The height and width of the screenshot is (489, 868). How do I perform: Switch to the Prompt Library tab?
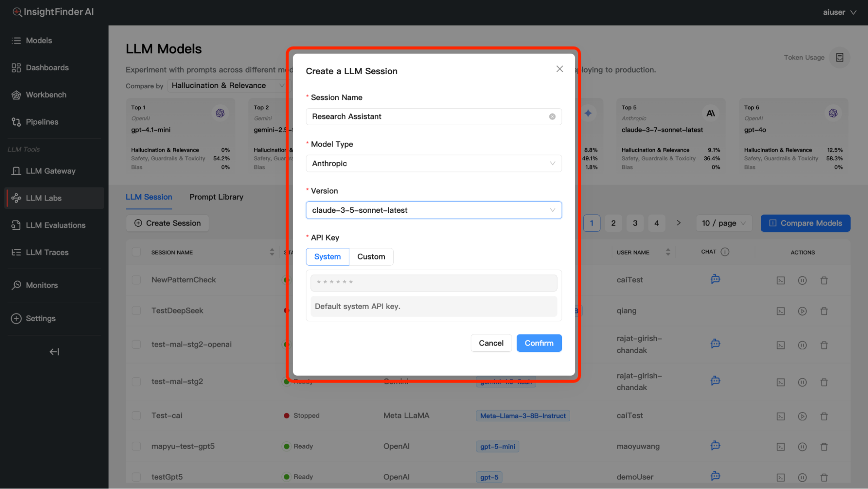[x=216, y=197]
